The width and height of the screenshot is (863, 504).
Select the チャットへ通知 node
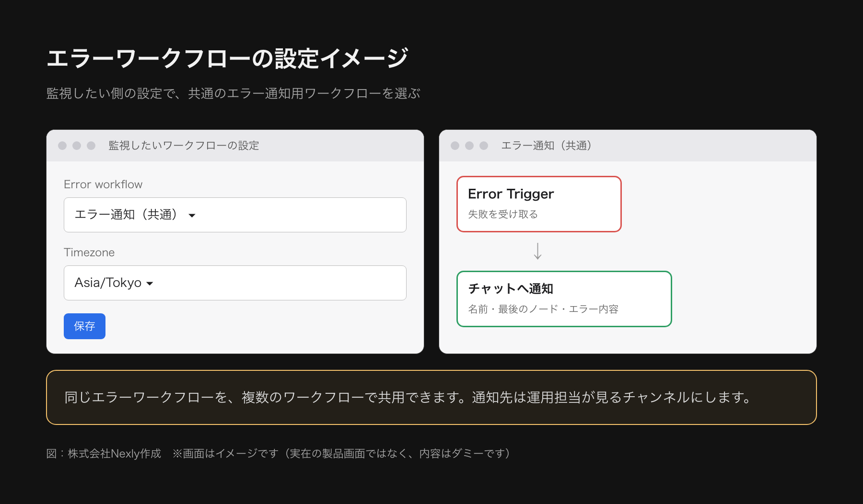pyautogui.click(x=564, y=299)
